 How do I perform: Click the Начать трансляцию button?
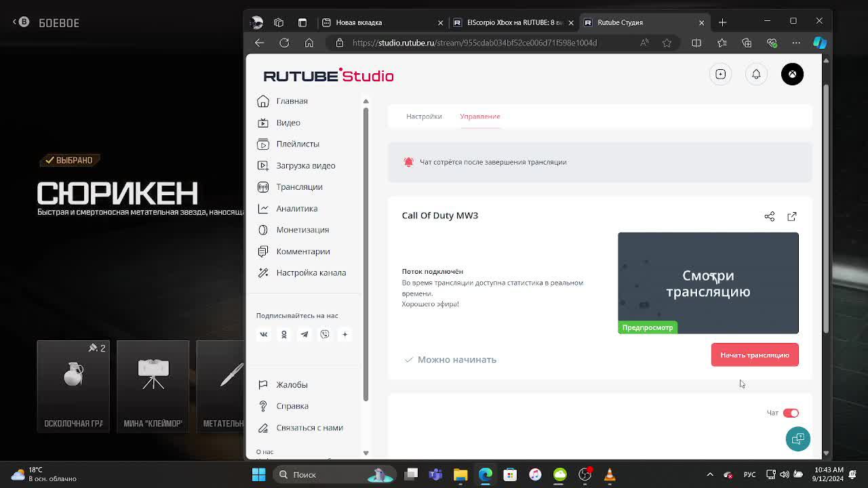[755, 355]
